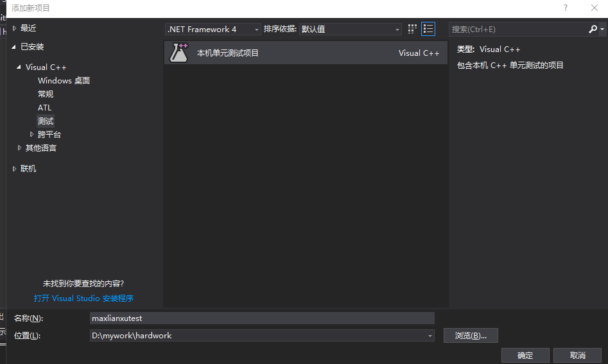Select the 已安装 tree item
Screen dimensions: 608x364
[x=32, y=47]
